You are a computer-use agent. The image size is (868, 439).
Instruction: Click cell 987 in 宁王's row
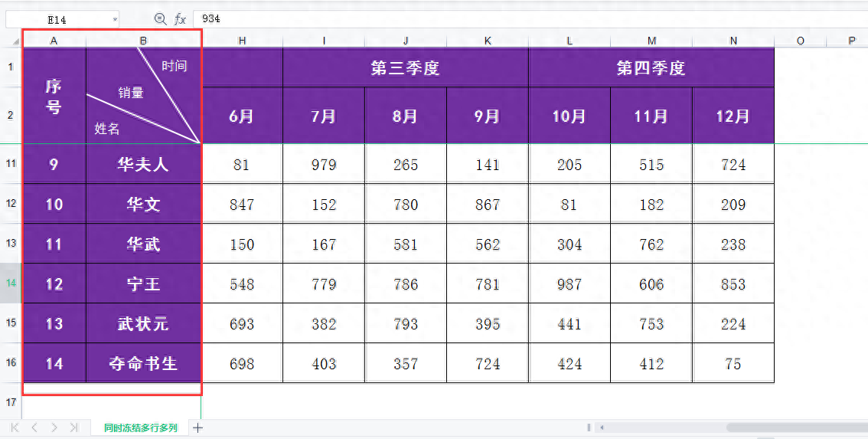pos(569,283)
